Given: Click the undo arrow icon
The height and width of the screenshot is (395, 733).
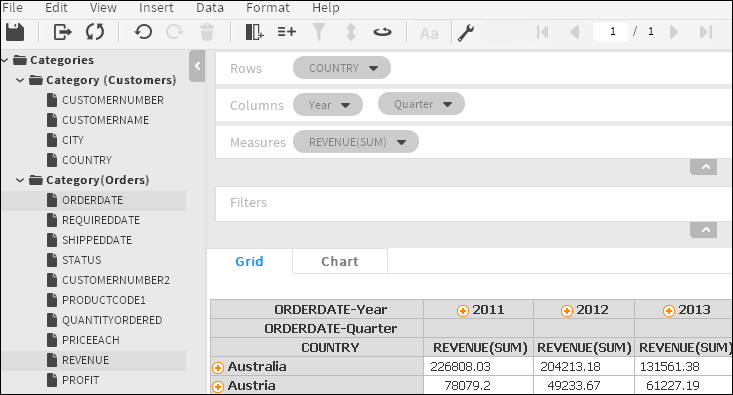Looking at the screenshot, I should [143, 32].
